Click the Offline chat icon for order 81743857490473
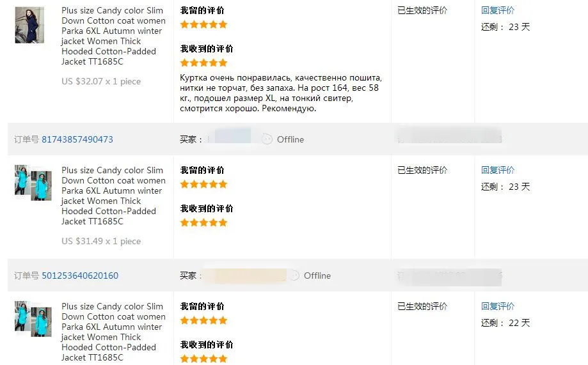588x365 pixels. (x=267, y=139)
